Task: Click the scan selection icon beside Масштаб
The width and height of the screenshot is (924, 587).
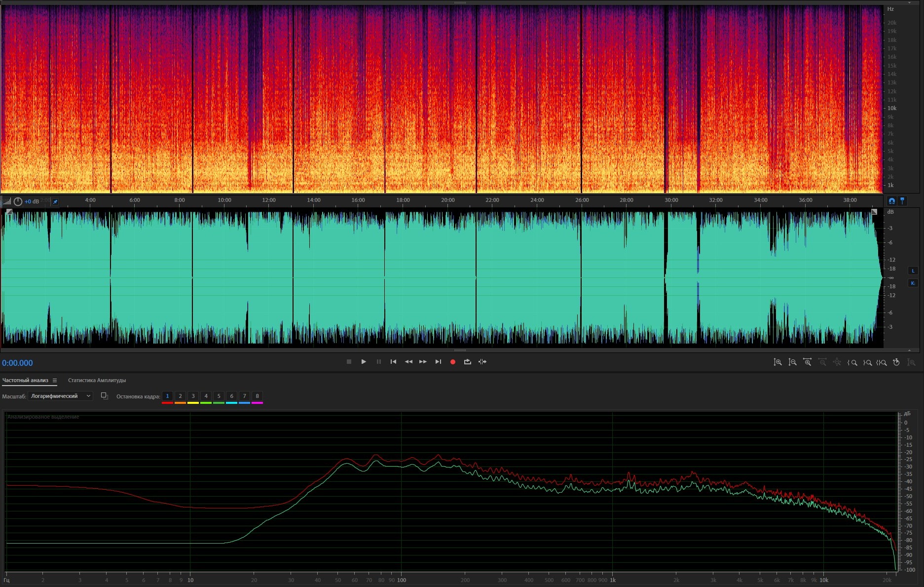Action: pos(104,396)
